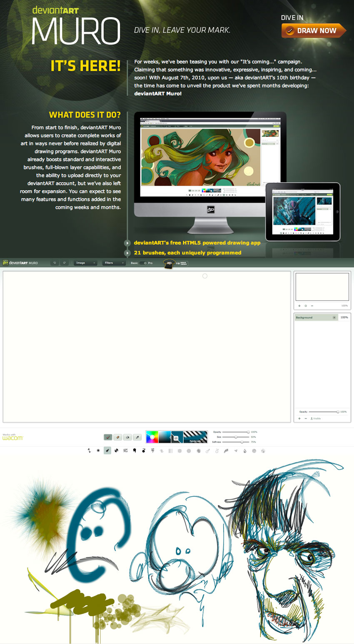Click the Background layer 100% opacity value

[344, 318]
